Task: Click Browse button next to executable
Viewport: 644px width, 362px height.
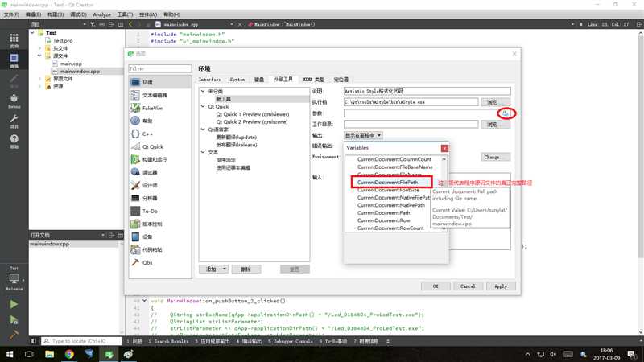Action: click(x=495, y=102)
